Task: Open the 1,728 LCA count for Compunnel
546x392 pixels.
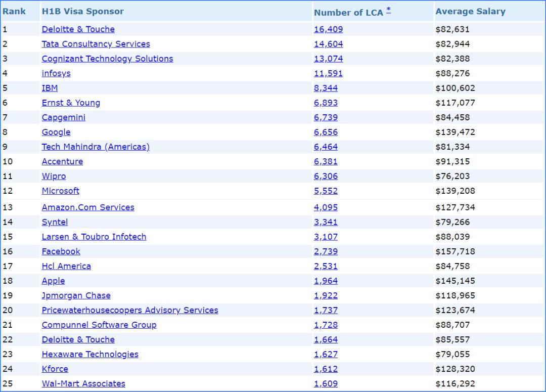Action: (x=326, y=325)
